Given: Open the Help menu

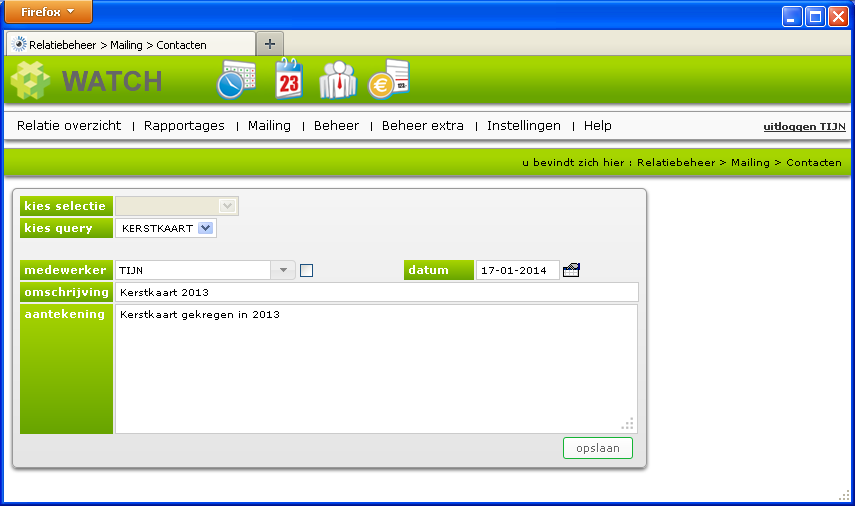Looking at the screenshot, I should pyautogui.click(x=598, y=125).
